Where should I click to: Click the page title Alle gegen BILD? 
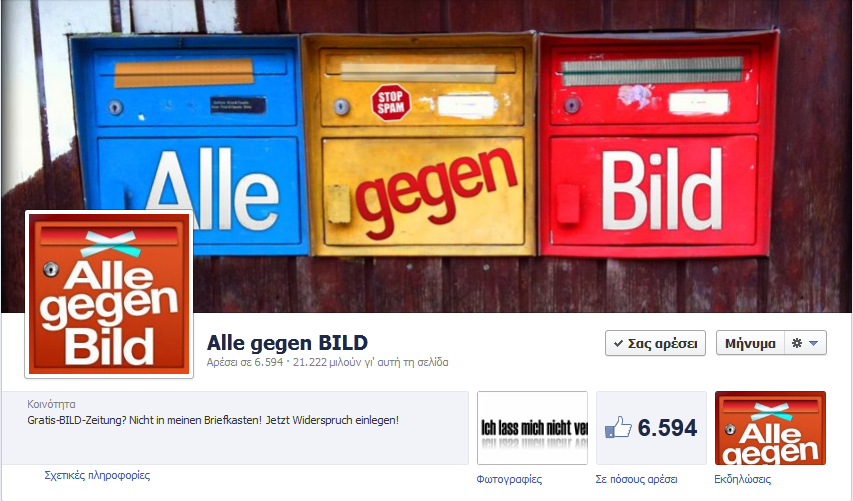(x=287, y=343)
